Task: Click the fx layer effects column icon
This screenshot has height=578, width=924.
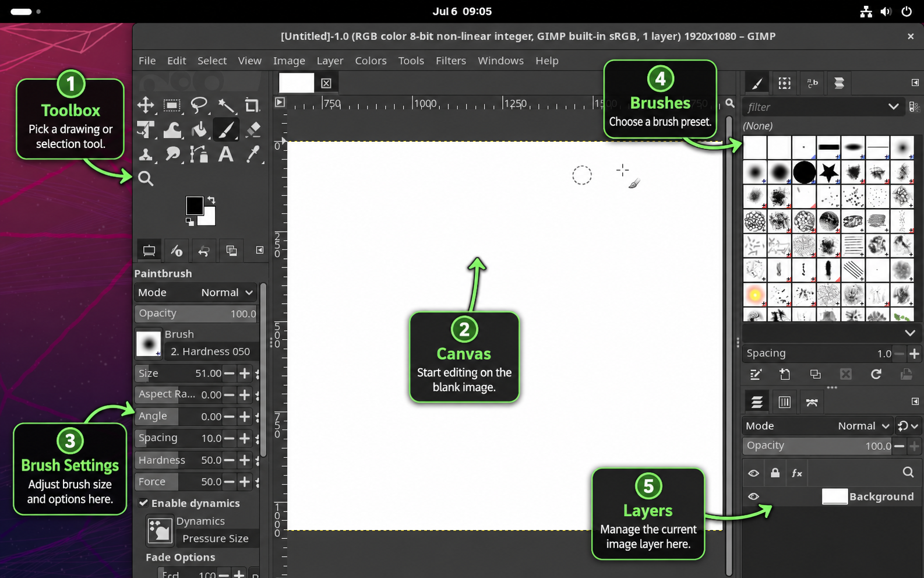Action: point(797,473)
